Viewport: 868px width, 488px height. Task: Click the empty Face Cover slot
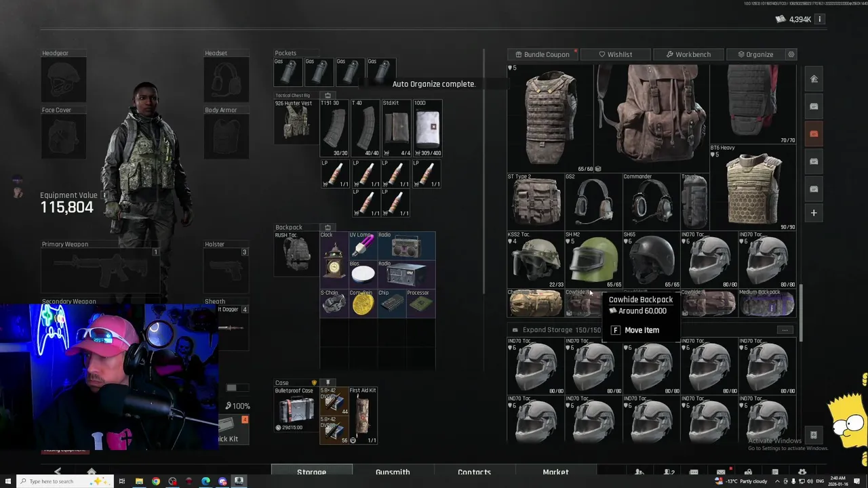click(x=63, y=136)
